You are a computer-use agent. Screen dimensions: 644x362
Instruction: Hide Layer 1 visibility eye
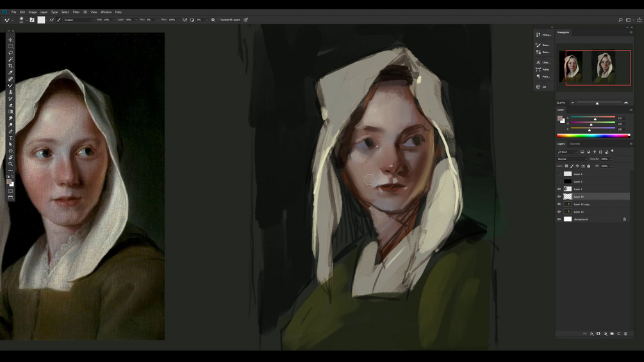tap(559, 189)
